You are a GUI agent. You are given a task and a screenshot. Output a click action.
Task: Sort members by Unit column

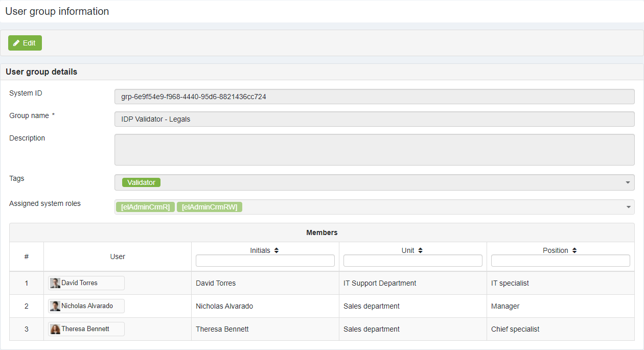pyautogui.click(x=420, y=250)
